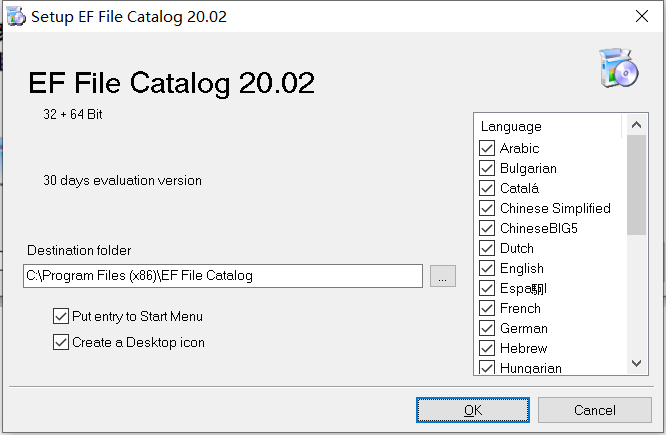Viewport: 666px width, 435px height.
Task: Disable Create a Desktop icon option
Action: [61, 342]
